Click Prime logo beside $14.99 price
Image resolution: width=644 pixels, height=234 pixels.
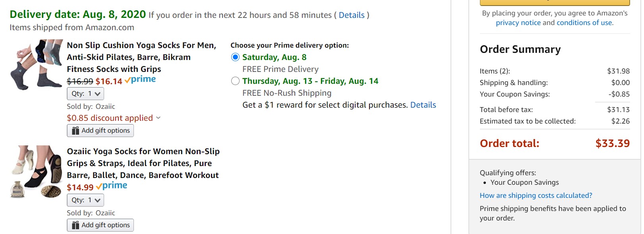pos(112,186)
